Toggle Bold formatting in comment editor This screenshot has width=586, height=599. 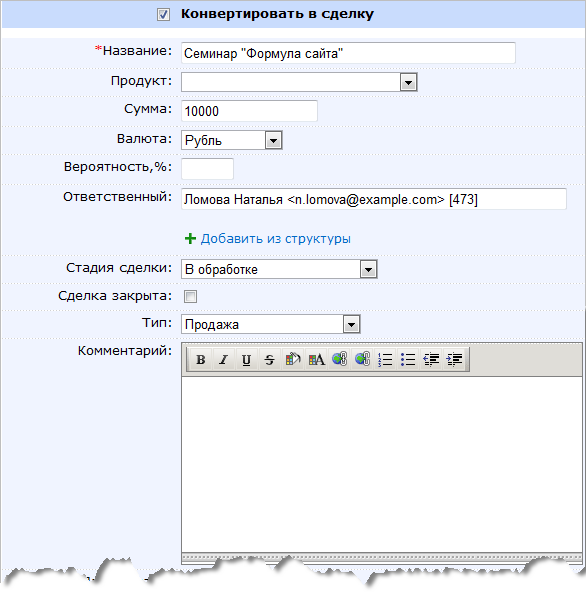(x=201, y=359)
